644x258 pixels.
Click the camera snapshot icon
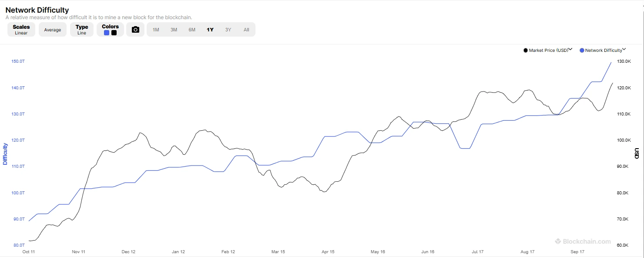pyautogui.click(x=135, y=30)
